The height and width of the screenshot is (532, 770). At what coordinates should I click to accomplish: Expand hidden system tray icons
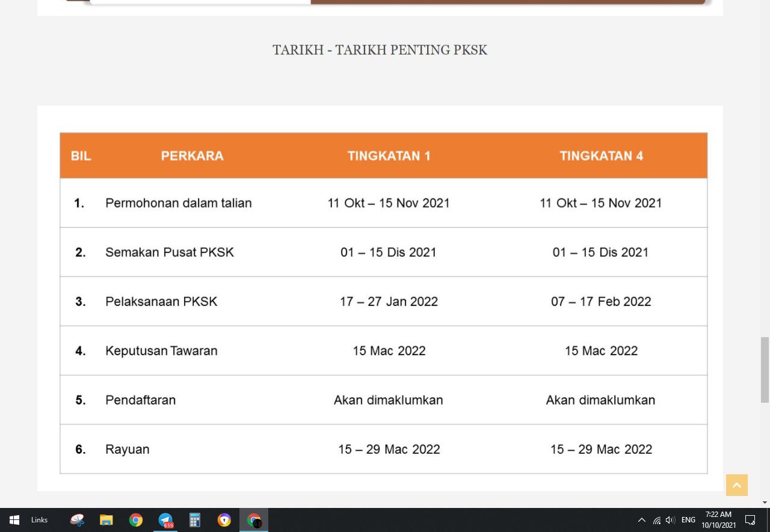[641, 520]
